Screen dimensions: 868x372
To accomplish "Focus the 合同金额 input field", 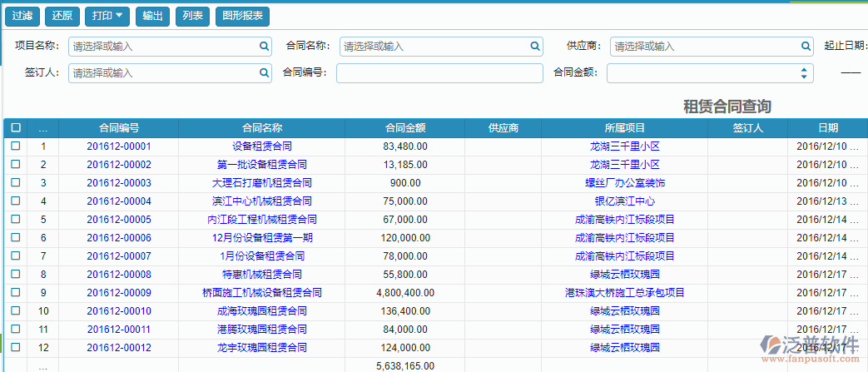I will pyautogui.click(x=710, y=73).
